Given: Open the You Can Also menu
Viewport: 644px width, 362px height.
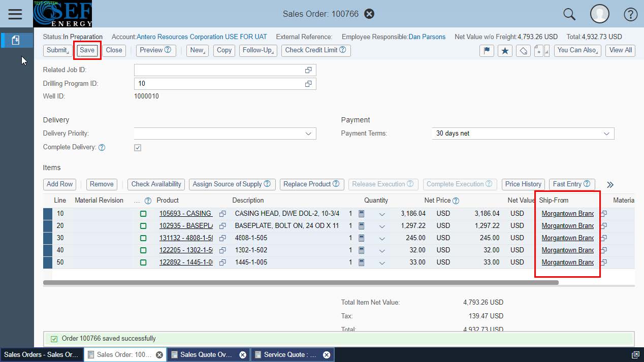Looking at the screenshot, I should point(577,50).
